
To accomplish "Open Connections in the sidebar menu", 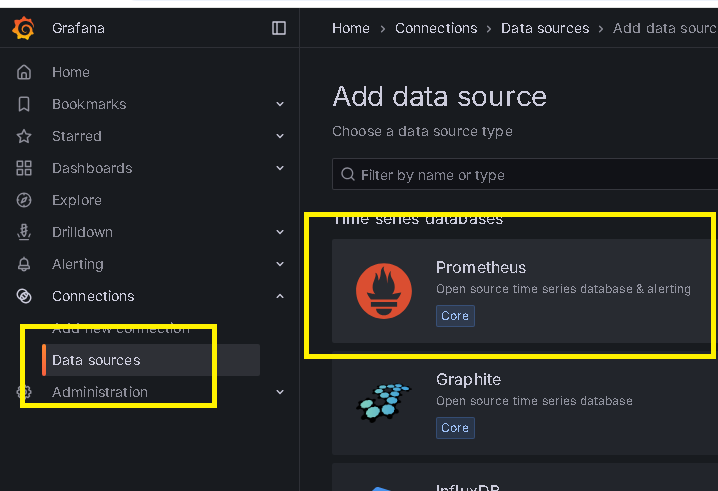I will click(x=93, y=296).
